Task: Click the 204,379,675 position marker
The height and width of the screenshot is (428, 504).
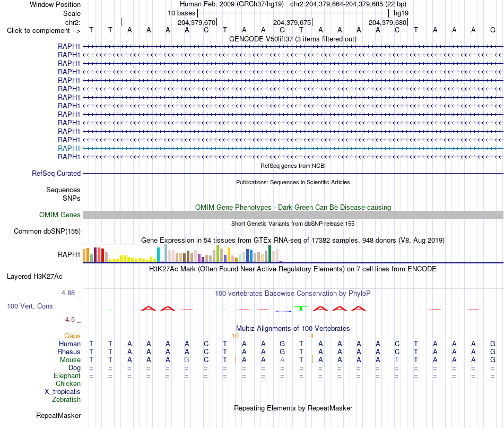Action: point(292,22)
